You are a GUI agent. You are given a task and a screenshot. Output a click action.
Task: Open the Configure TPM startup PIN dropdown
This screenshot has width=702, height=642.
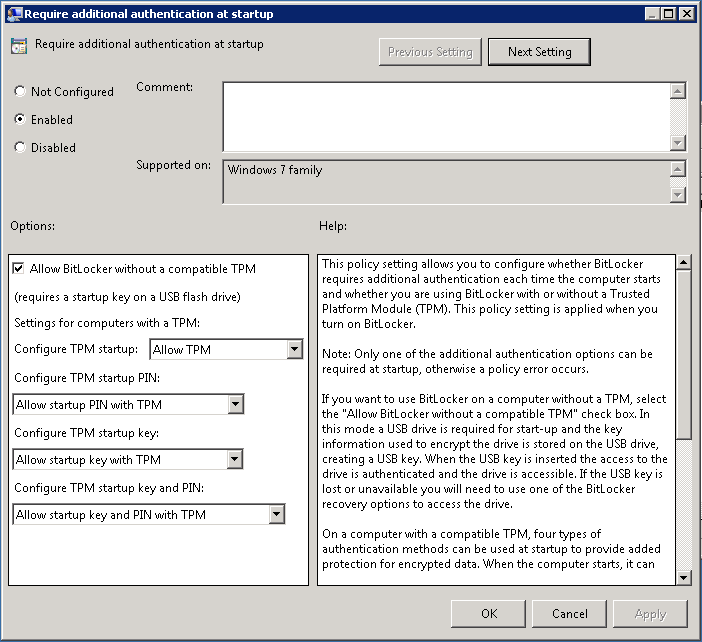[128, 405]
